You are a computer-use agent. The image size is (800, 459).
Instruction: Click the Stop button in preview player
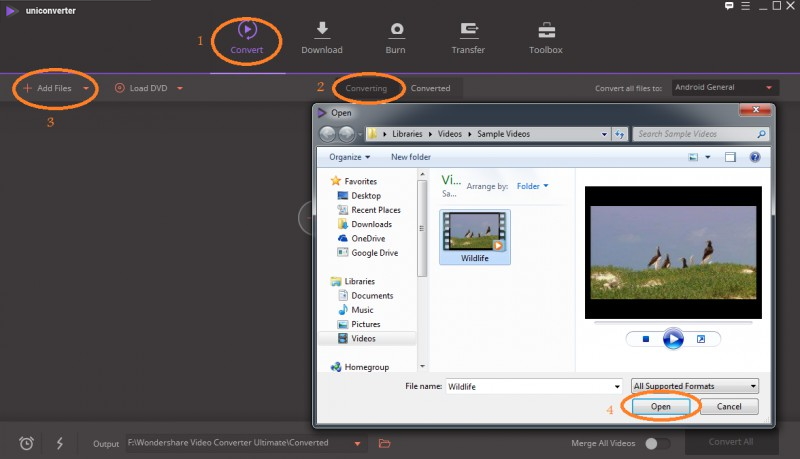645,339
